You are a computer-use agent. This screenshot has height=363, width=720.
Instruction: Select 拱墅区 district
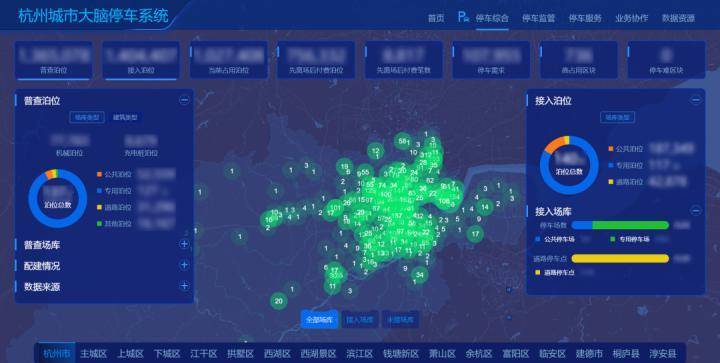point(241,354)
